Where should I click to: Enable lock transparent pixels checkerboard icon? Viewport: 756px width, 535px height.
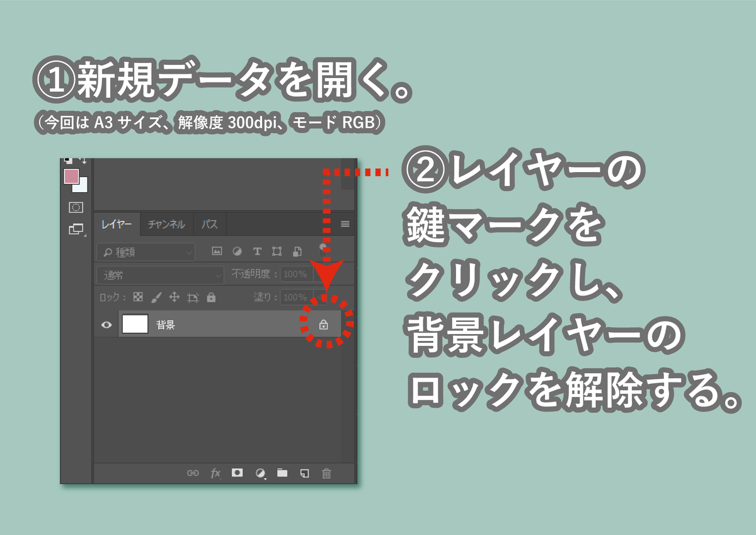point(138,297)
